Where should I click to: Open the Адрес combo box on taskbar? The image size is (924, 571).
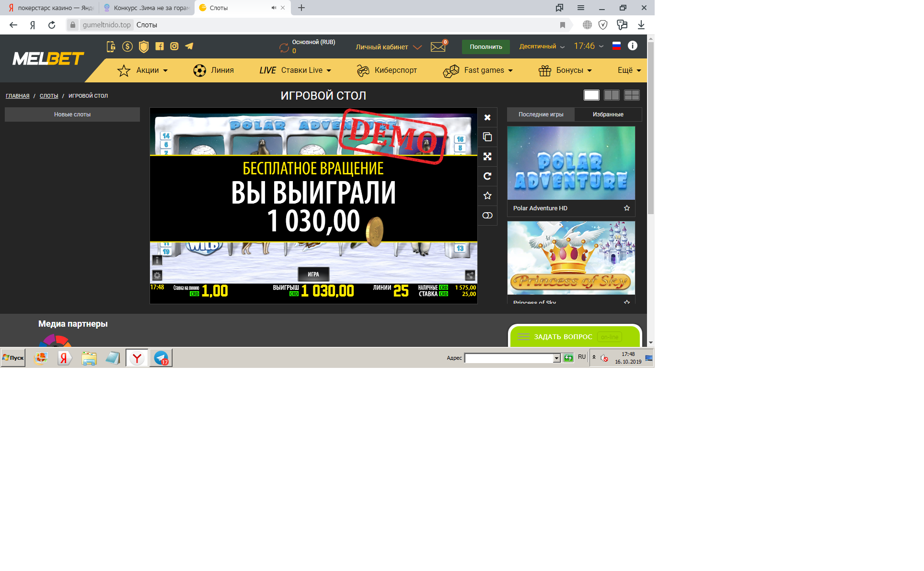pyautogui.click(x=512, y=358)
